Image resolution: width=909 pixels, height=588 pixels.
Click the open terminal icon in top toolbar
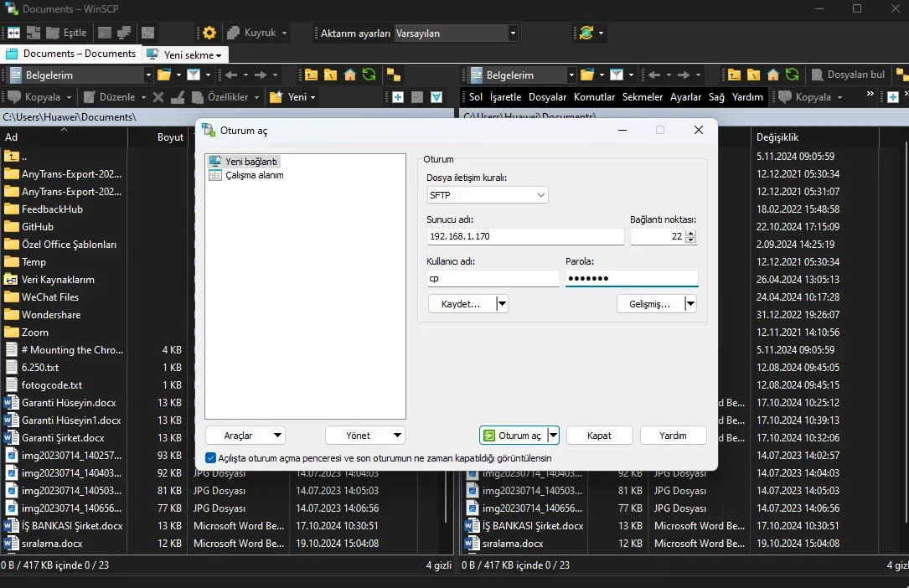tap(105, 33)
